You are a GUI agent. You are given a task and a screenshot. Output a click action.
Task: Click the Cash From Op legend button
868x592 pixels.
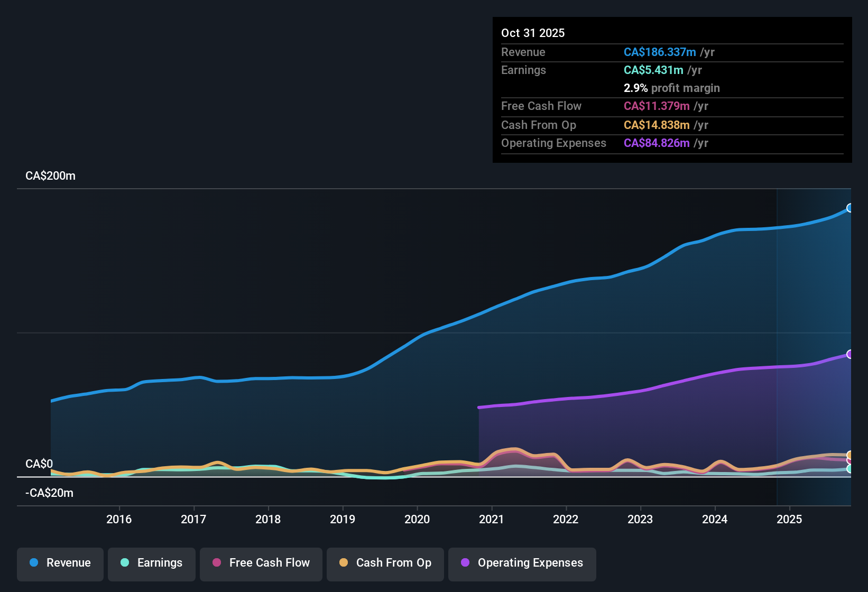(x=385, y=563)
